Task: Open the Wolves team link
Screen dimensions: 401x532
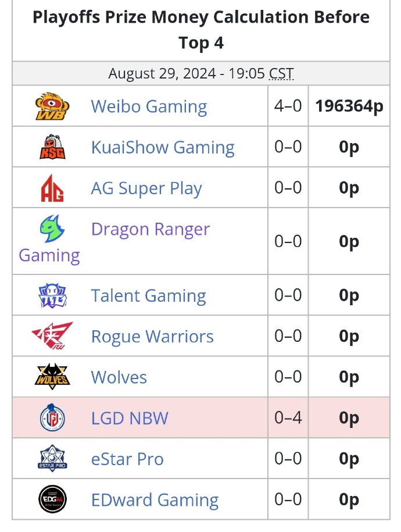Action: tap(119, 377)
